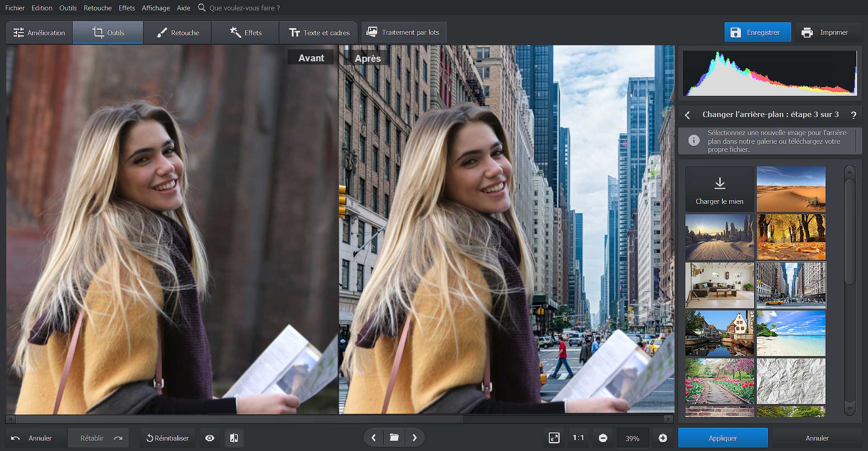
Task: Set zoom to 1:1 actual size
Action: click(578, 438)
